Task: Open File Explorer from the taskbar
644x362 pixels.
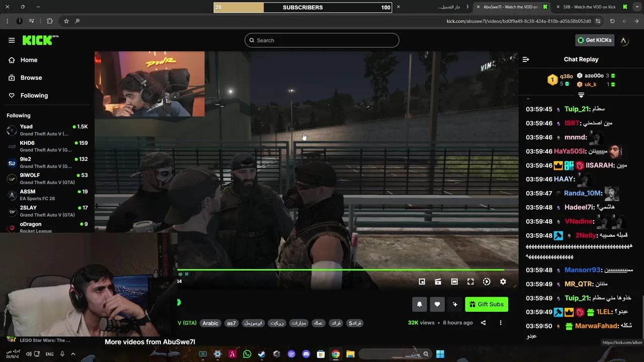Action: pos(350,354)
